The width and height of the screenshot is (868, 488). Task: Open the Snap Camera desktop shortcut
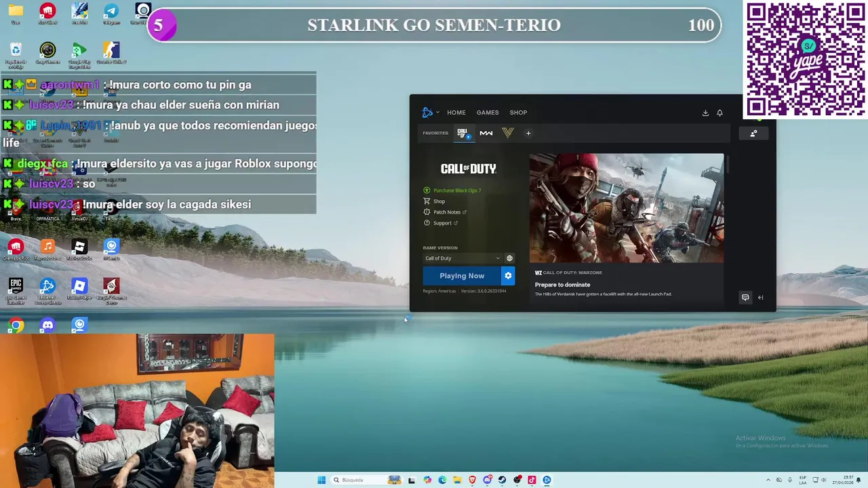(47, 54)
